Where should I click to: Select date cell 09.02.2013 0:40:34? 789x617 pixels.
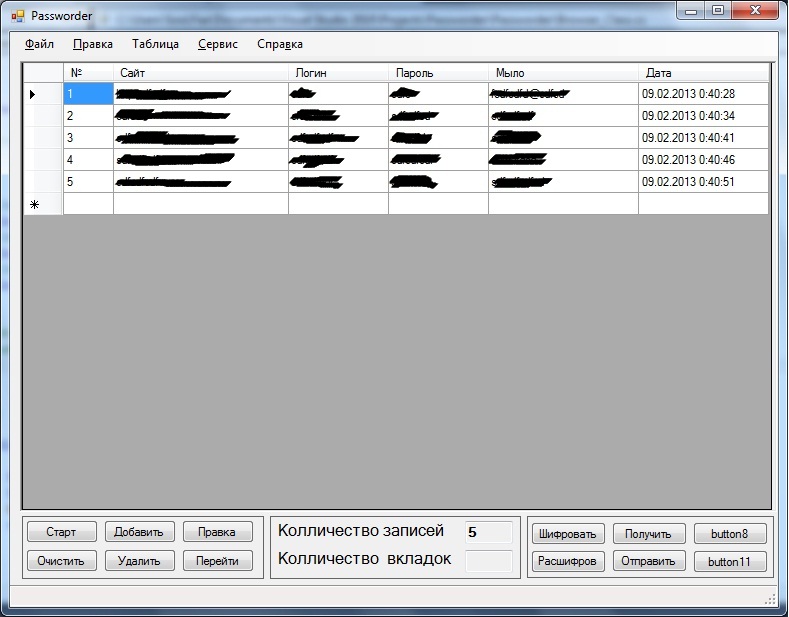(703, 116)
